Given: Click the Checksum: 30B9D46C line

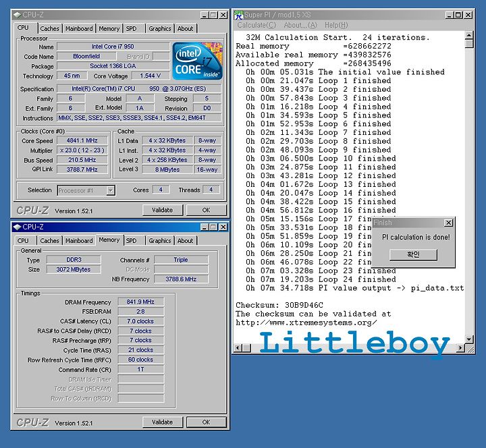Looking at the screenshot, I should click(x=279, y=305).
